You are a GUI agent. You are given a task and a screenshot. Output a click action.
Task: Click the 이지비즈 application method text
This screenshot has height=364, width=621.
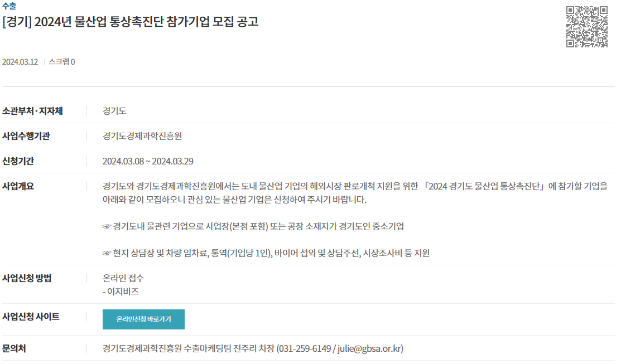tap(123, 292)
